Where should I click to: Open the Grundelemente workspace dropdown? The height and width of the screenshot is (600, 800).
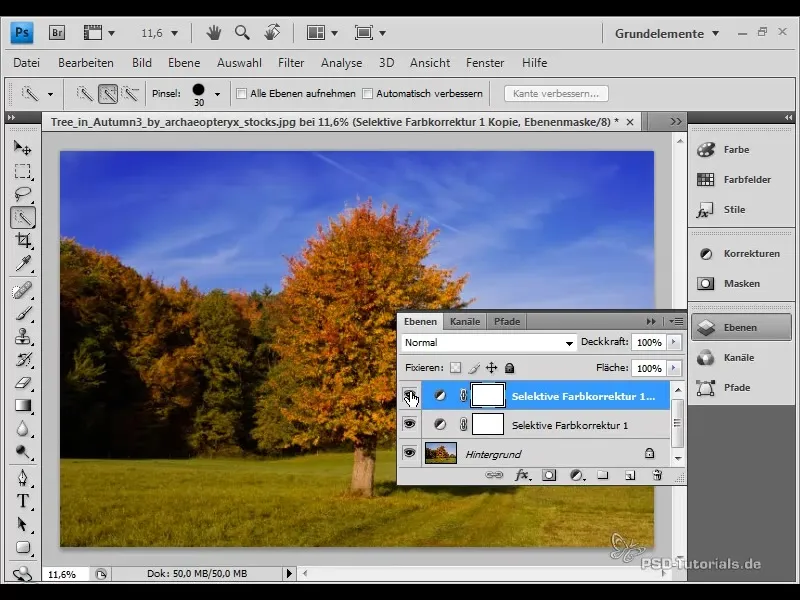(x=667, y=34)
